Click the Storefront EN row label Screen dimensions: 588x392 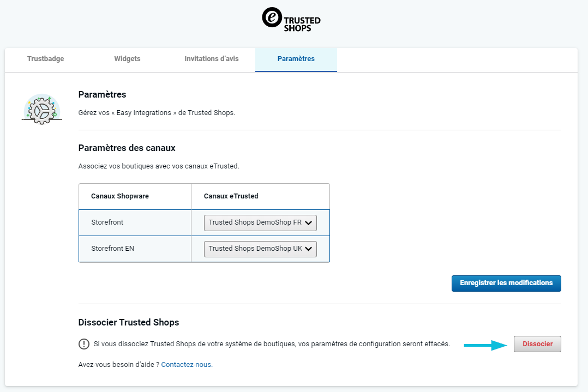coord(113,249)
